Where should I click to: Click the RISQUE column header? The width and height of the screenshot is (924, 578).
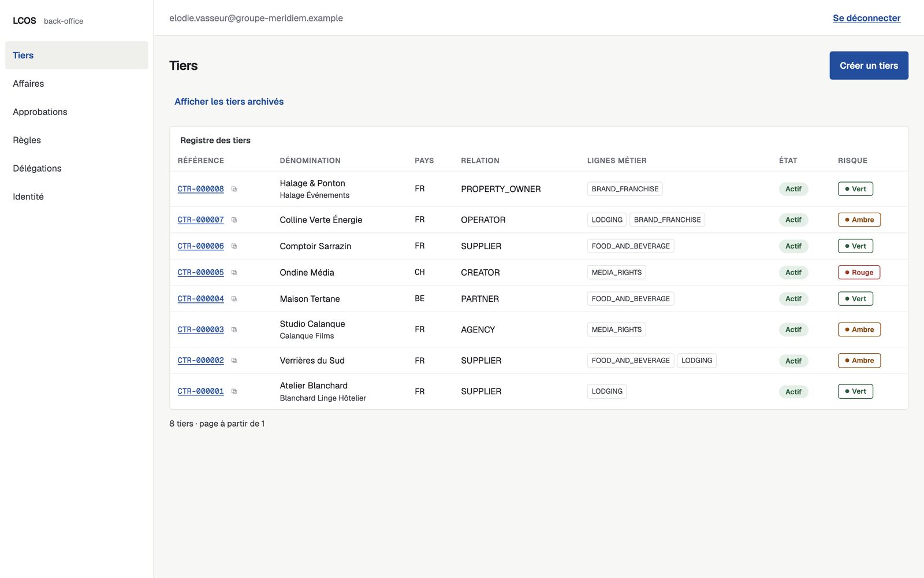(852, 161)
